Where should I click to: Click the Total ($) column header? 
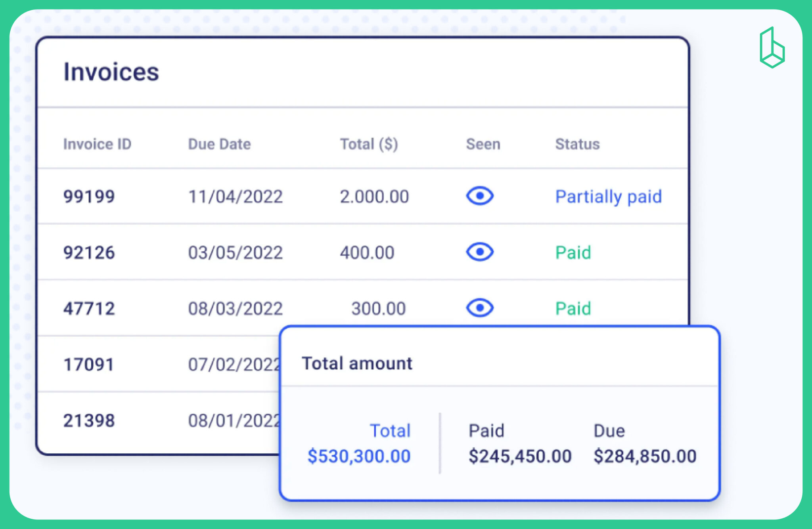pyautogui.click(x=370, y=144)
